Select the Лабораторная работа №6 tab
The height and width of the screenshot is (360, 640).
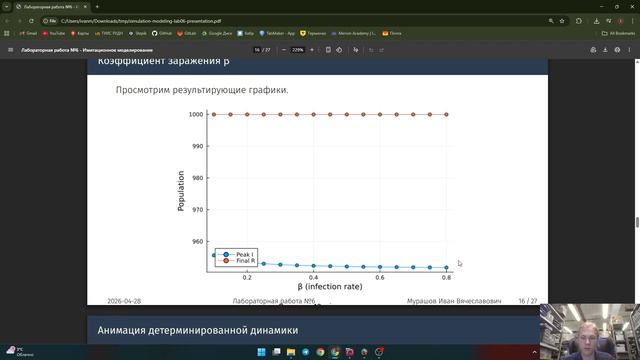coord(51,7)
